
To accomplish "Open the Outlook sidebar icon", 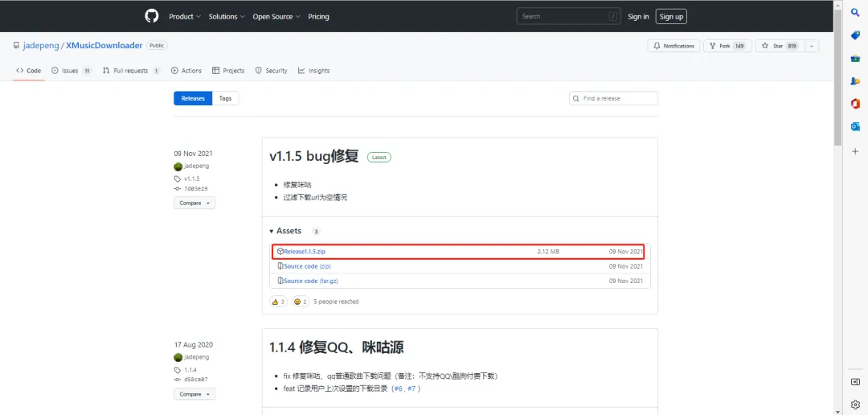I will 855,126.
